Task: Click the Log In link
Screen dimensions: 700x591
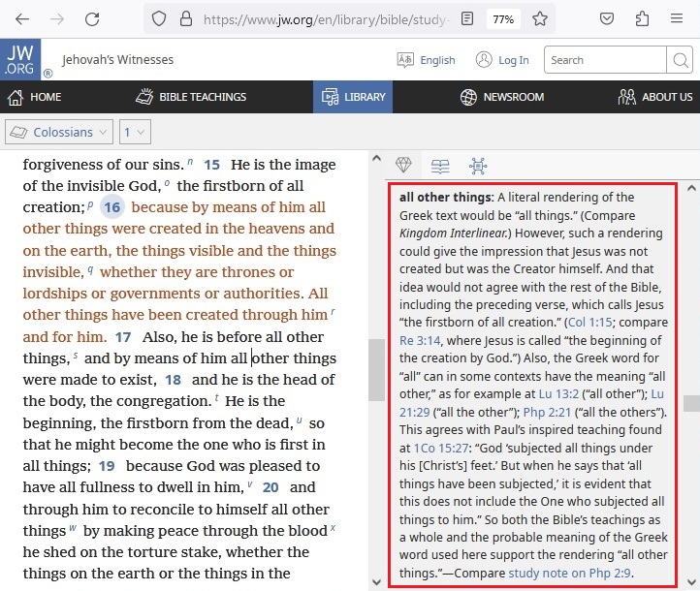Action: 514,60
